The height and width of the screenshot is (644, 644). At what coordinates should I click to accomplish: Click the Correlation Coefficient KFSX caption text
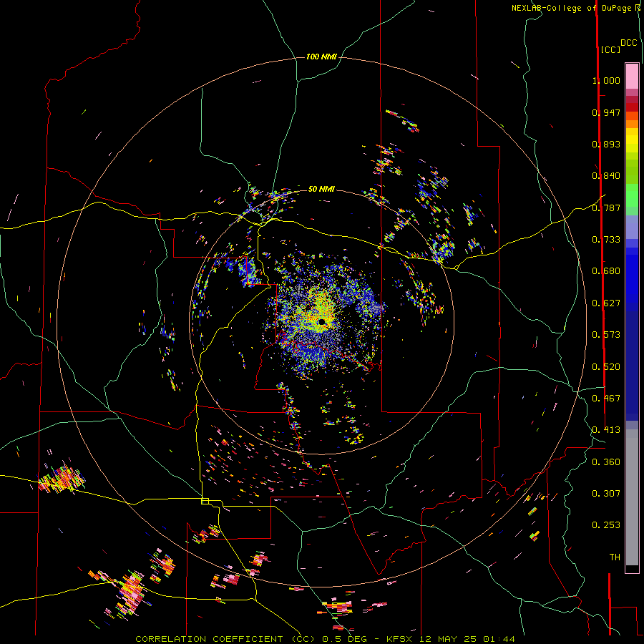click(x=325, y=639)
